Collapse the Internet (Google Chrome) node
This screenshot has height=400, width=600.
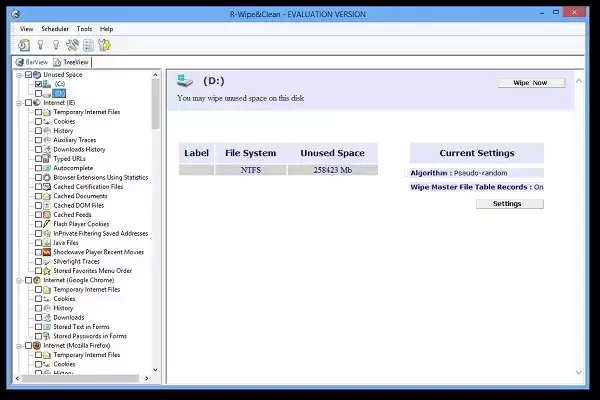click(18, 280)
